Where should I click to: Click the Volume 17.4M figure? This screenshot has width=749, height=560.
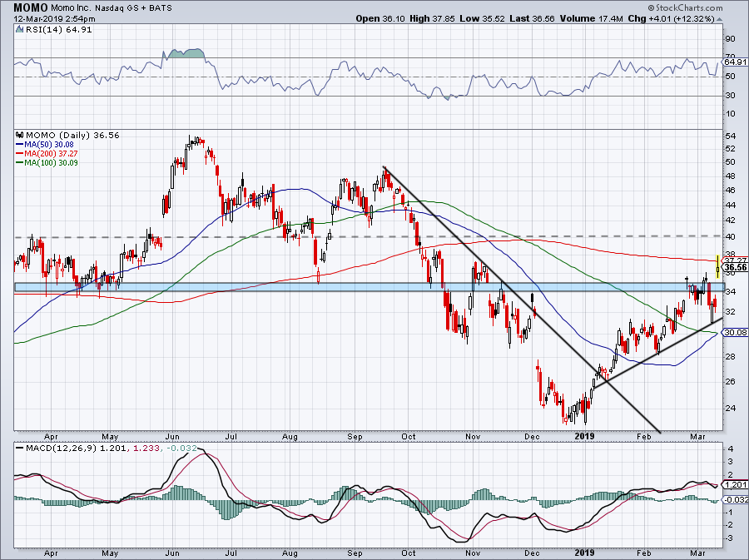pyautogui.click(x=592, y=18)
